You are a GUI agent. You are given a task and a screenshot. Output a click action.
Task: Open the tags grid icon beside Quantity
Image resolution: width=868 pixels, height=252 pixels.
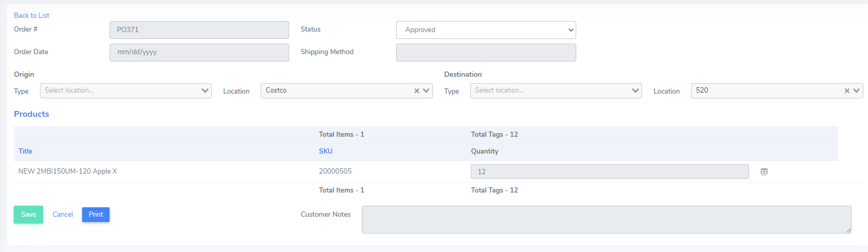coord(764,172)
